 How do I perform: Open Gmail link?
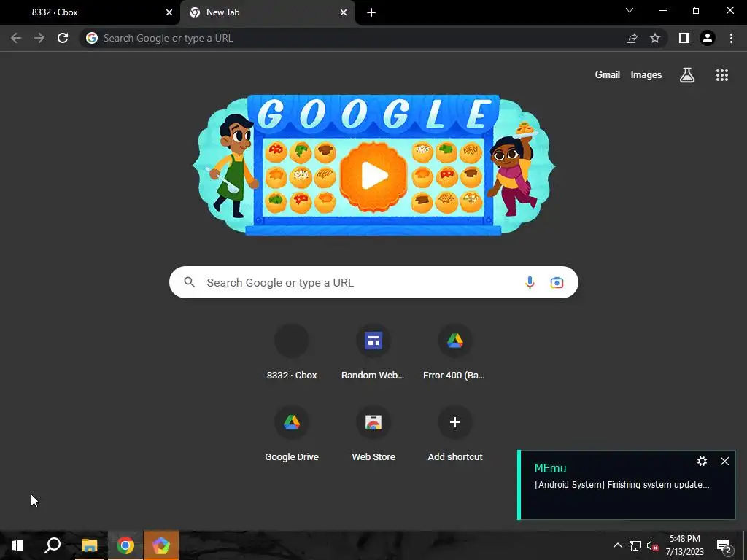tap(607, 75)
